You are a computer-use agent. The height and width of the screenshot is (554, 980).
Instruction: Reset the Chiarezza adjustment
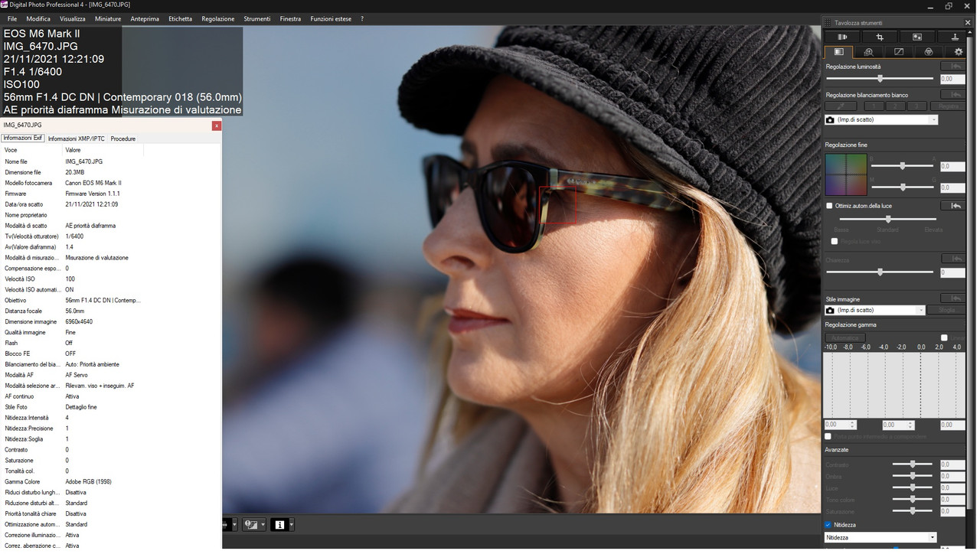point(952,259)
